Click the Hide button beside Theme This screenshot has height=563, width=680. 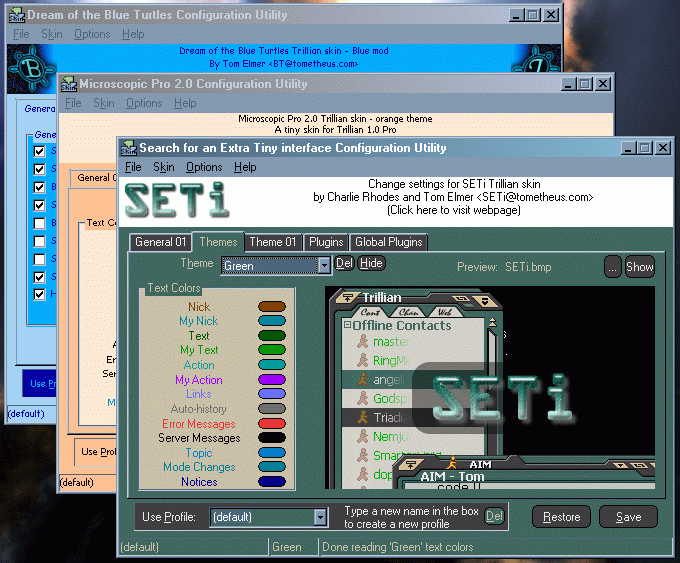pyautogui.click(x=371, y=263)
